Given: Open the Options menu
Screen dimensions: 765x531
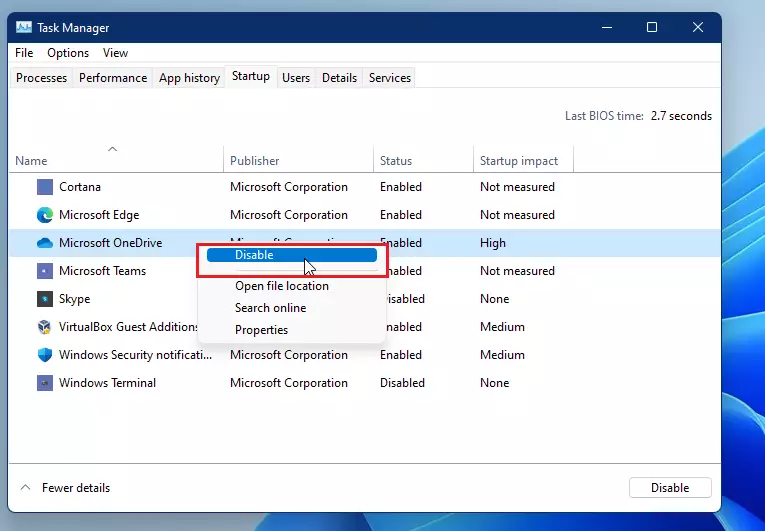Looking at the screenshot, I should pyautogui.click(x=68, y=53).
